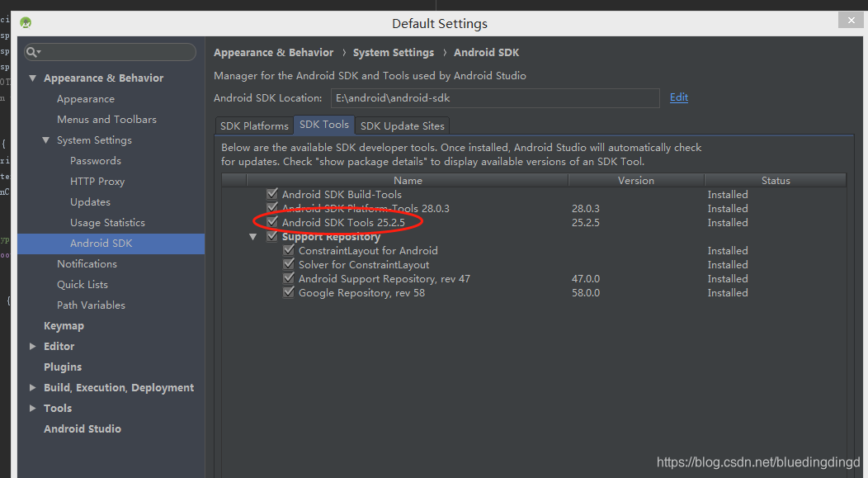Open the Android Studio settings entry
Image resolution: width=868 pixels, height=478 pixels.
tap(83, 428)
